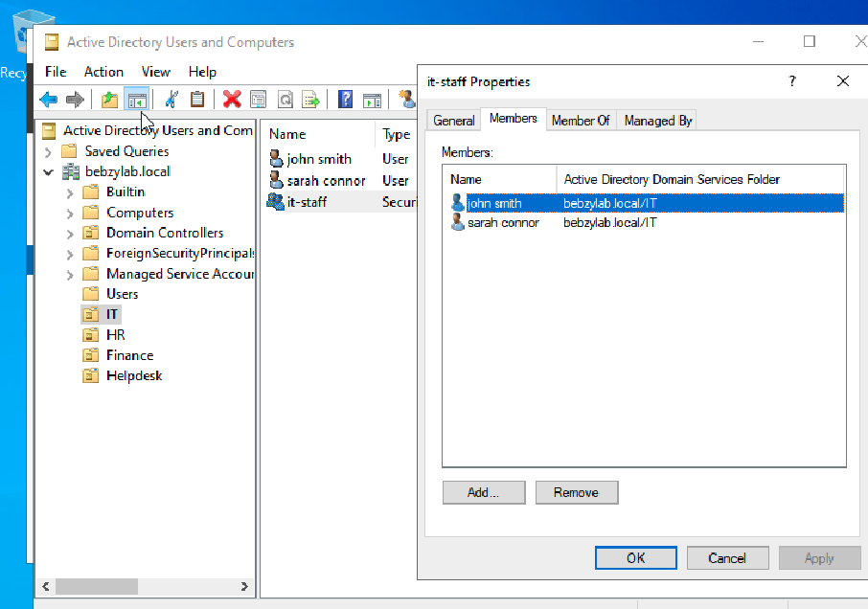
Task: Click the Cancel button
Action: 727,557
